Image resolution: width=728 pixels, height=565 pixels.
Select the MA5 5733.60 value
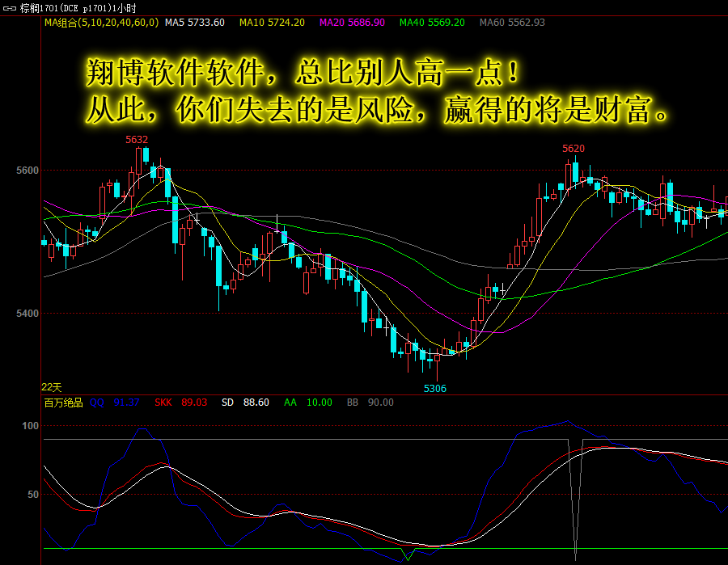tap(194, 23)
